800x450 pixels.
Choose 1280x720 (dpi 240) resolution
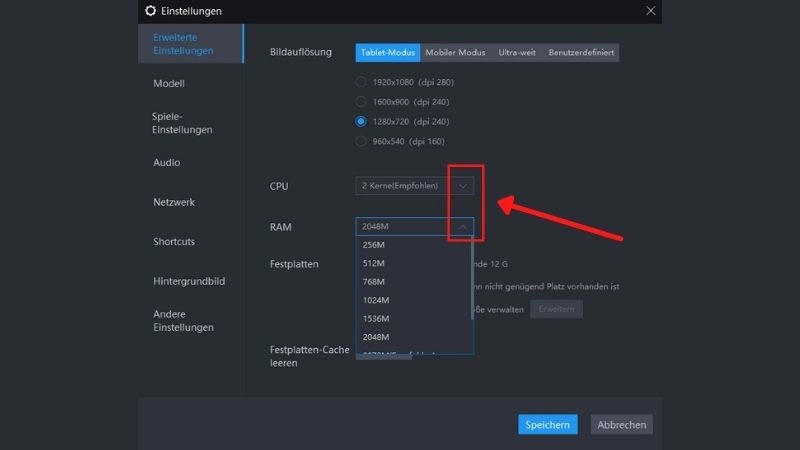pyautogui.click(x=361, y=121)
